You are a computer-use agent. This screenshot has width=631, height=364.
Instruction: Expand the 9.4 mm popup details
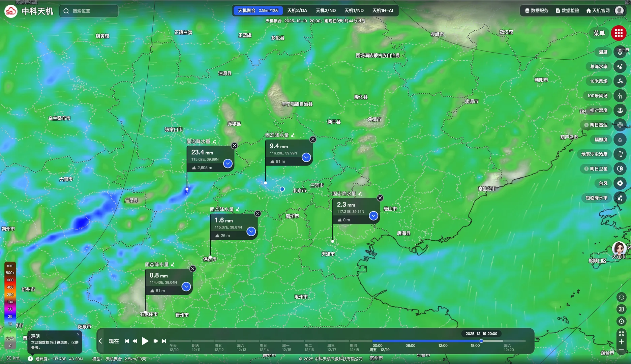tap(306, 157)
